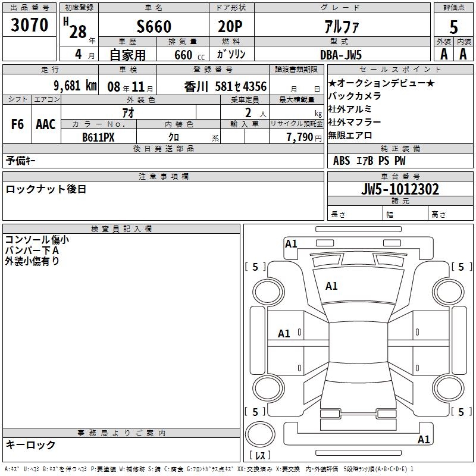
Task: Select registration number 香川 581 せ 4356
Action: click(x=226, y=87)
